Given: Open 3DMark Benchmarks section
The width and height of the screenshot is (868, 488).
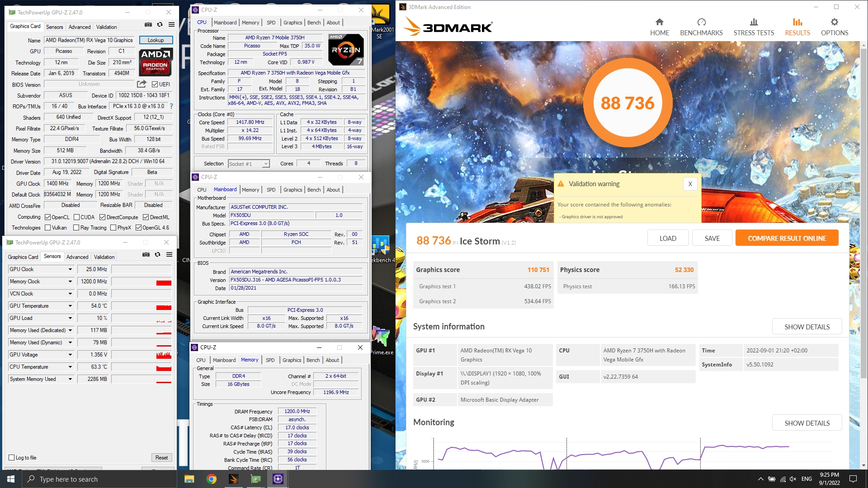Looking at the screenshot, I should tap(701, 27).
